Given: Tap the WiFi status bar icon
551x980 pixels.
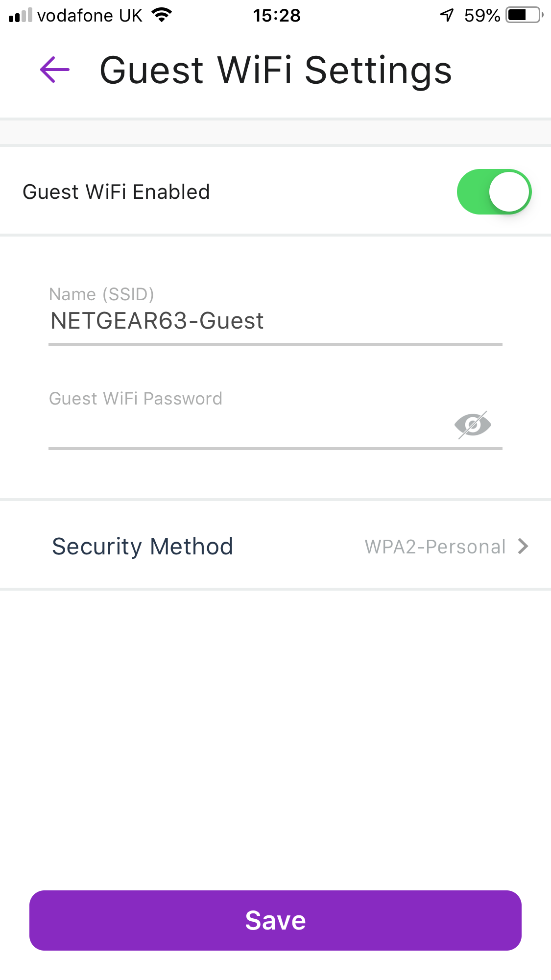Looking at the screenshot, I should tap(162, 15).
